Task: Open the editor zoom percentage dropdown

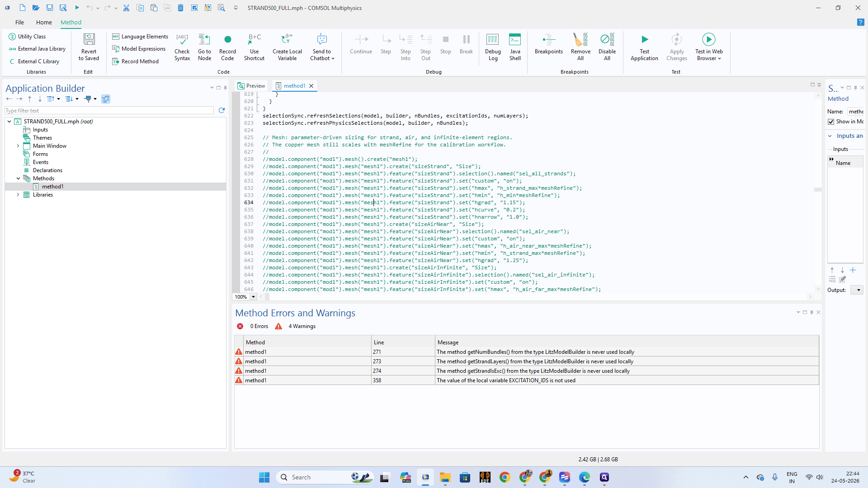Action: point(253,297)
